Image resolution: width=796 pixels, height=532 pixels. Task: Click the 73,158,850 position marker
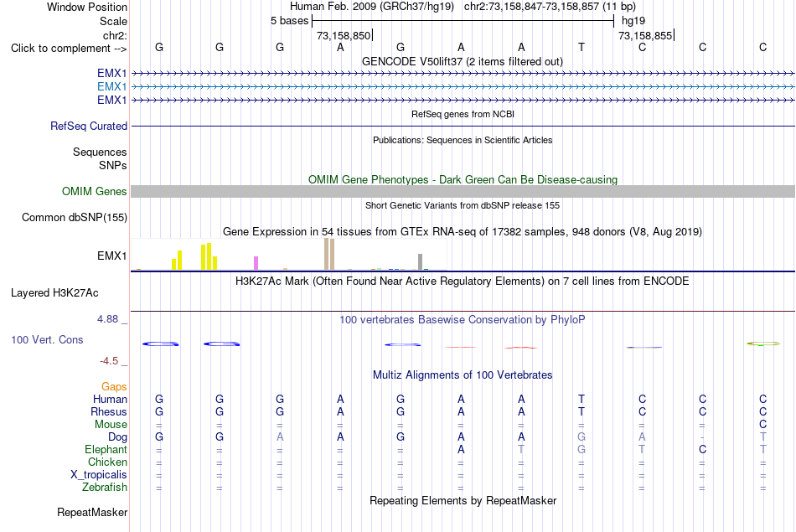pyautogui.click(x=344, y=35)
